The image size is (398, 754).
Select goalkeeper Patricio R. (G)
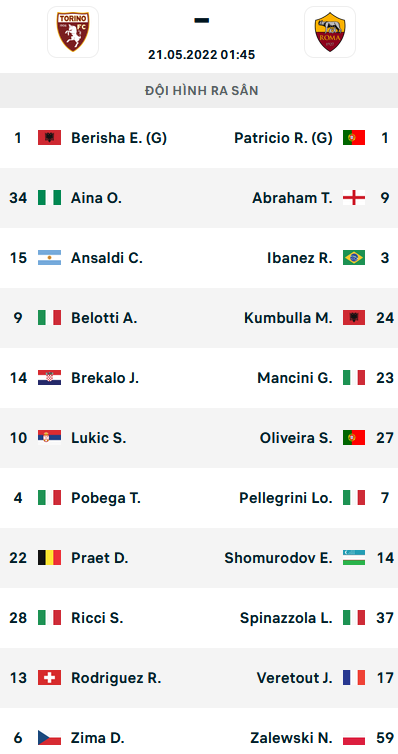[283, 138]
